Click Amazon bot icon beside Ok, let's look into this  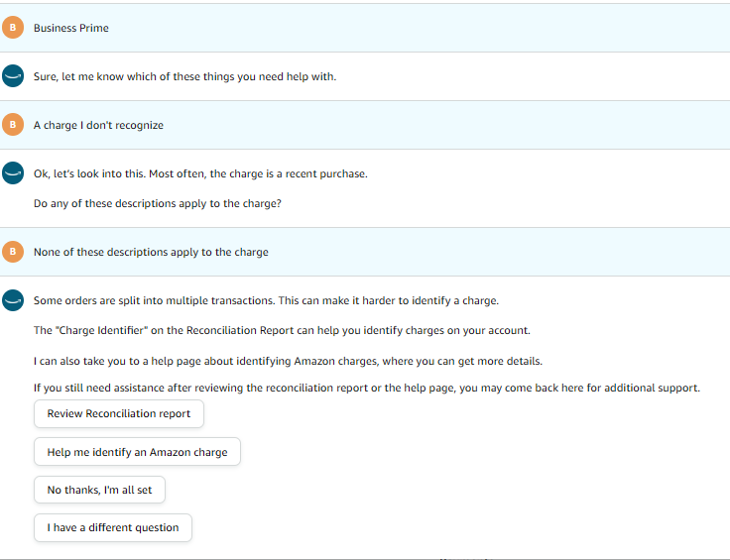click(13, 173)
